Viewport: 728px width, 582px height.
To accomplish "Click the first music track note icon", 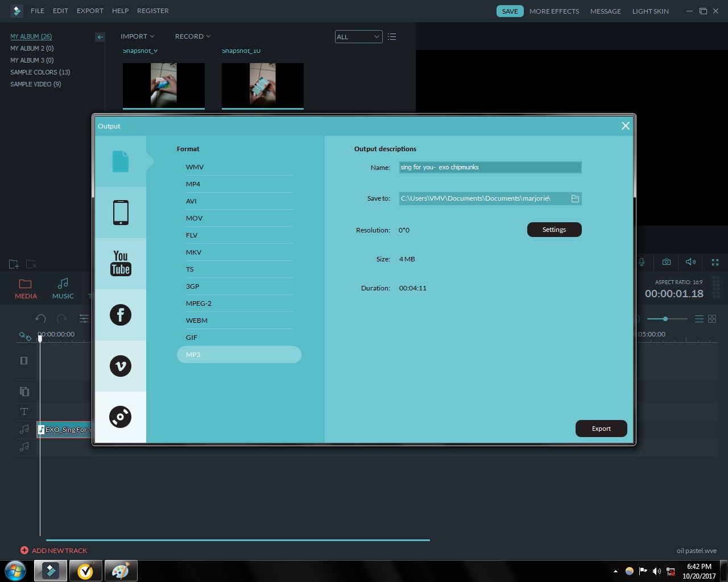I will [x=24, y=429].
